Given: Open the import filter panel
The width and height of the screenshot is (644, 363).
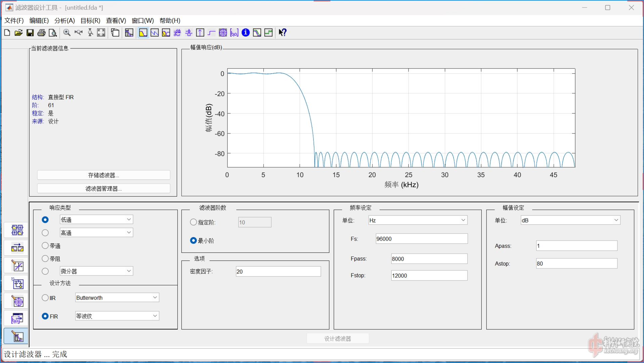Looking at the screenshot, I should point(16,318).
